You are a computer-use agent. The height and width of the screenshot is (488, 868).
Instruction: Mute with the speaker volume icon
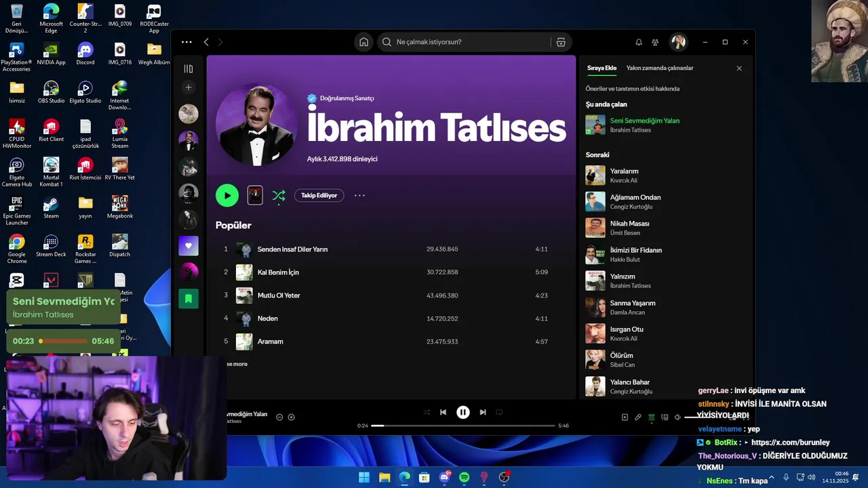[x=677, y=418]
